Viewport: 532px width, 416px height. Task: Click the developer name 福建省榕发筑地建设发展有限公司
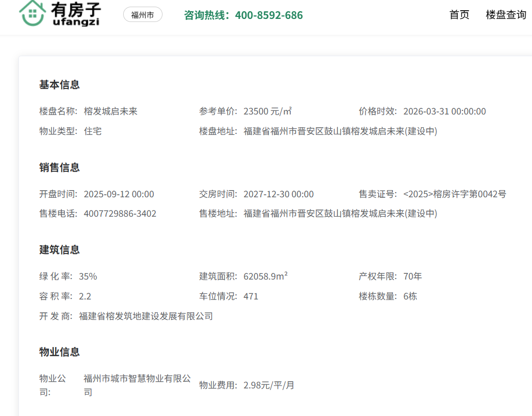click(146, 316)
